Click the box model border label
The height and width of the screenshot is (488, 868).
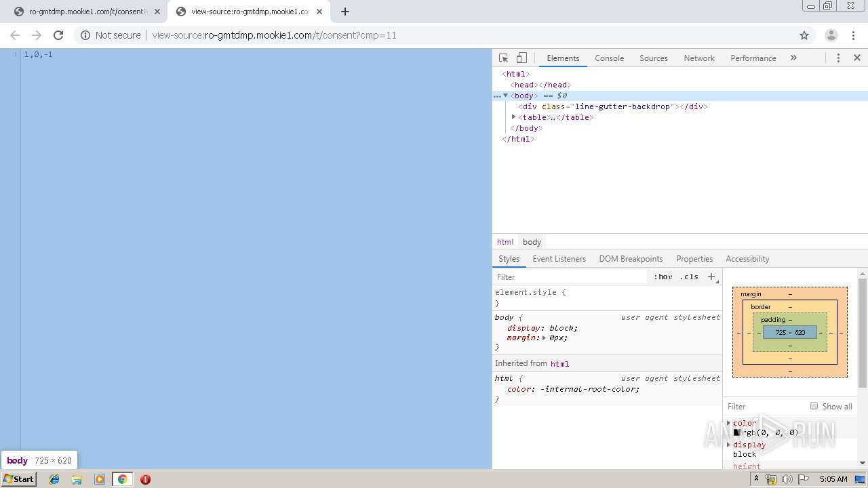click(x=760, y=307)
